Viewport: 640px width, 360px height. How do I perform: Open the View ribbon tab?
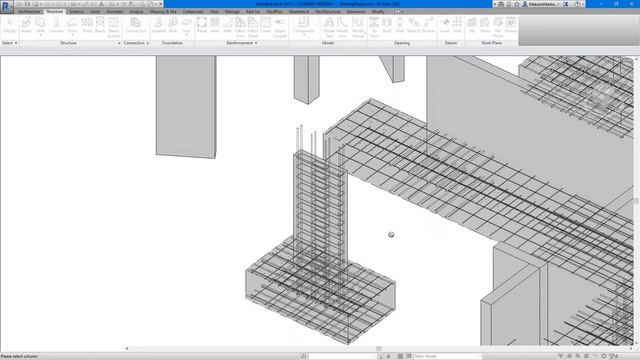(x=214, y=12)
